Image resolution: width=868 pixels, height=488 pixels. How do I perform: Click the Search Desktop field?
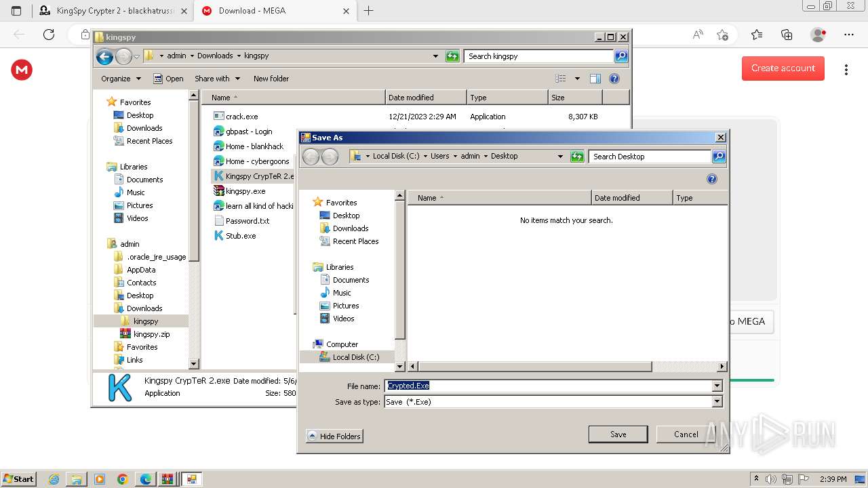click(650, 157)
